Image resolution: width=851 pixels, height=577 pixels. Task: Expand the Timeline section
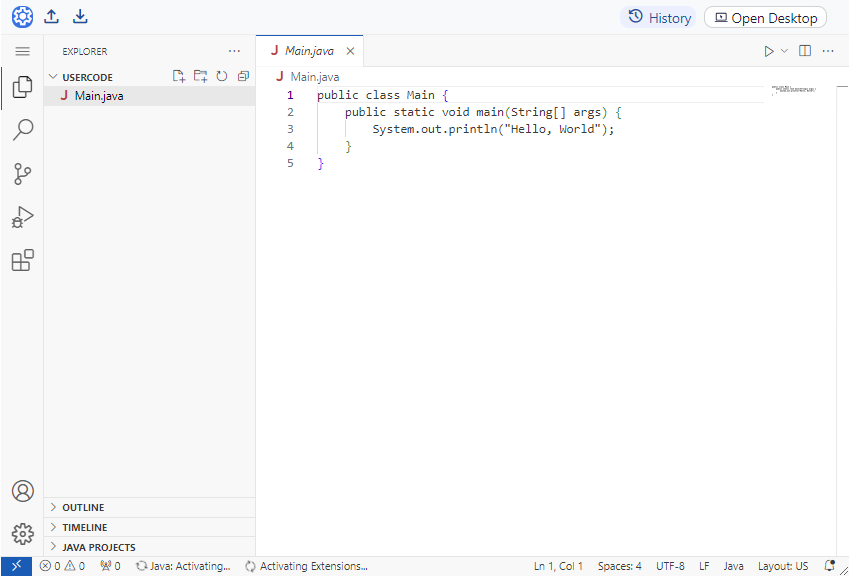pos(84,527)
